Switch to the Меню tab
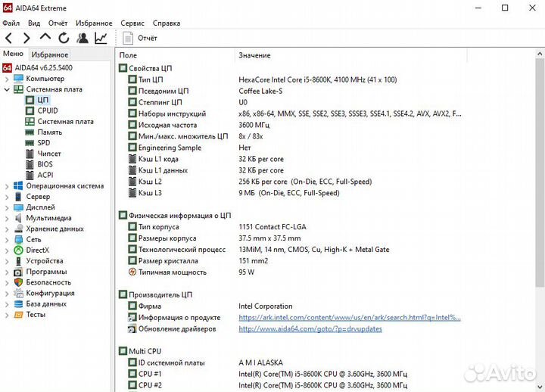The image size is (545, 392). click(13, 54)
